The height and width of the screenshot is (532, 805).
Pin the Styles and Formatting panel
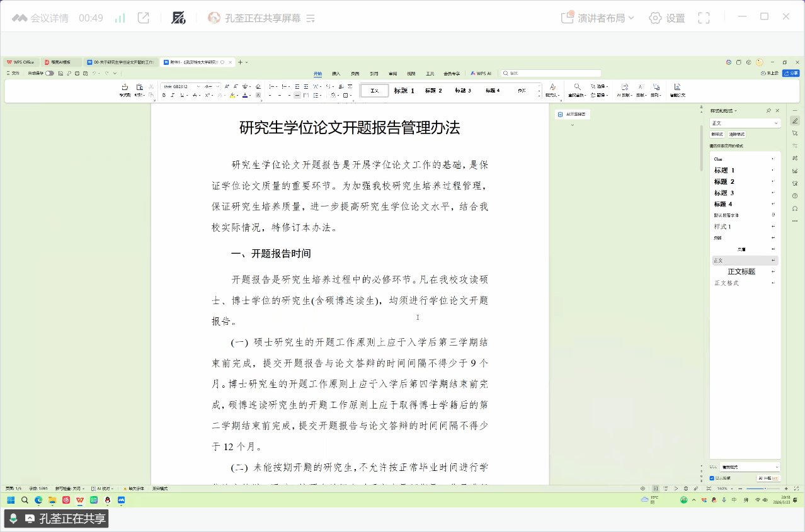pos(768,111)
